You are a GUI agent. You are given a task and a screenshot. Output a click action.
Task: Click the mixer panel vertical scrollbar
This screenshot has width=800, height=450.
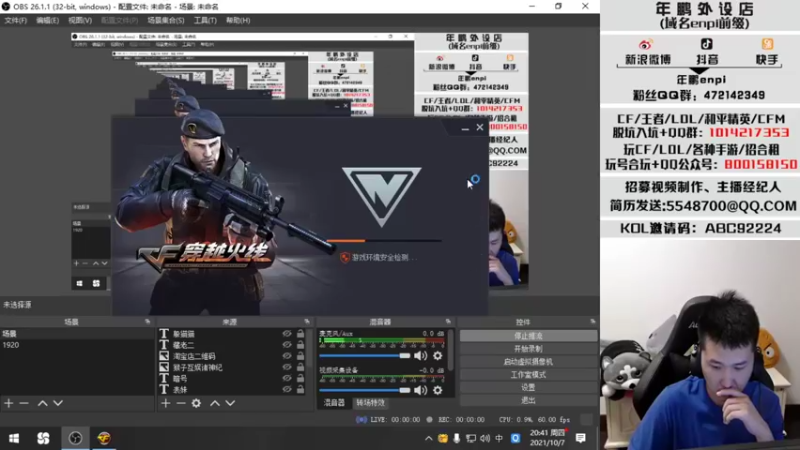click(x=451, y=351)
